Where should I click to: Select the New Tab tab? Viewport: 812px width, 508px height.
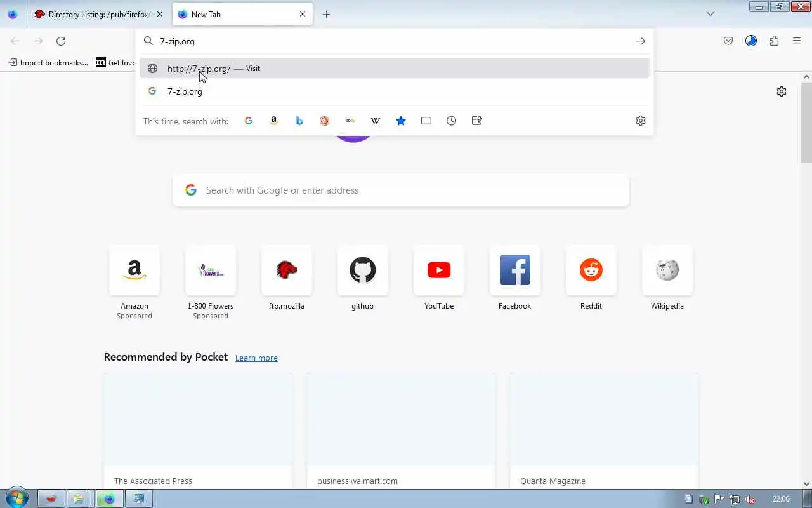(242, 14)
